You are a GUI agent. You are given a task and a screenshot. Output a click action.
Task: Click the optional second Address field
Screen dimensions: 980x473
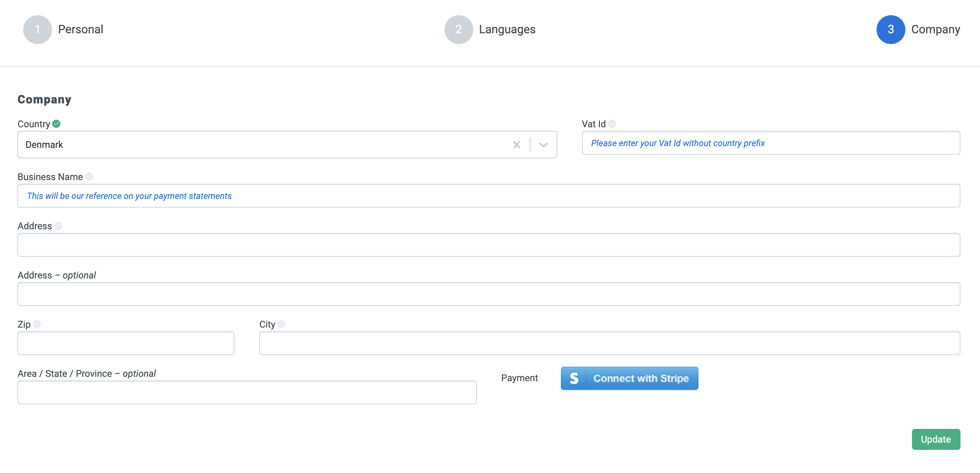click(489, 294)
